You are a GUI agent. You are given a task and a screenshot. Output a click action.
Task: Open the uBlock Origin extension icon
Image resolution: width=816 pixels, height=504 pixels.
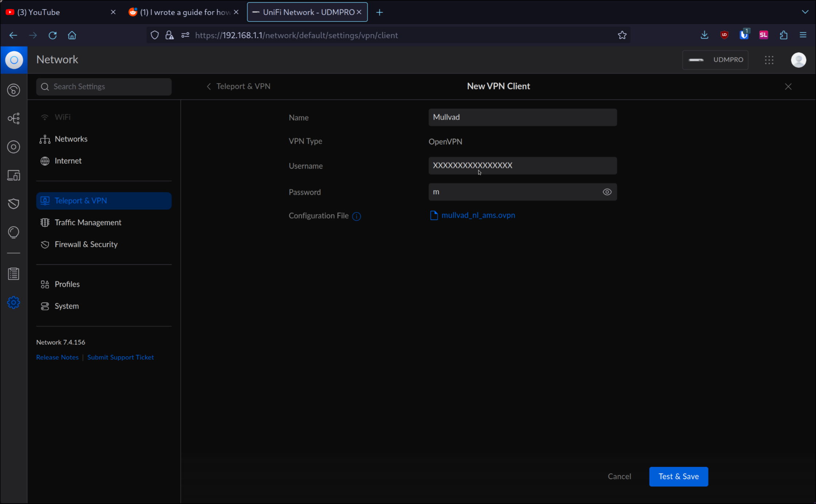[x=724, y=35]
